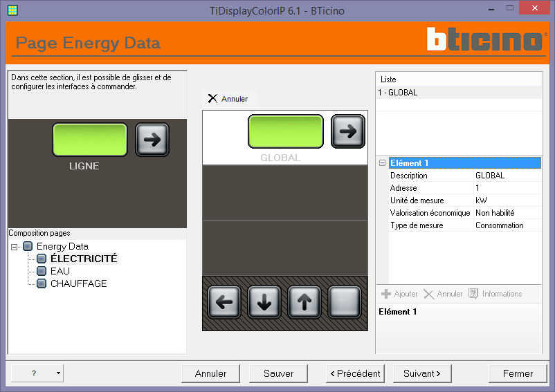
Task: Click the Description property label
Action: (409, 176)
